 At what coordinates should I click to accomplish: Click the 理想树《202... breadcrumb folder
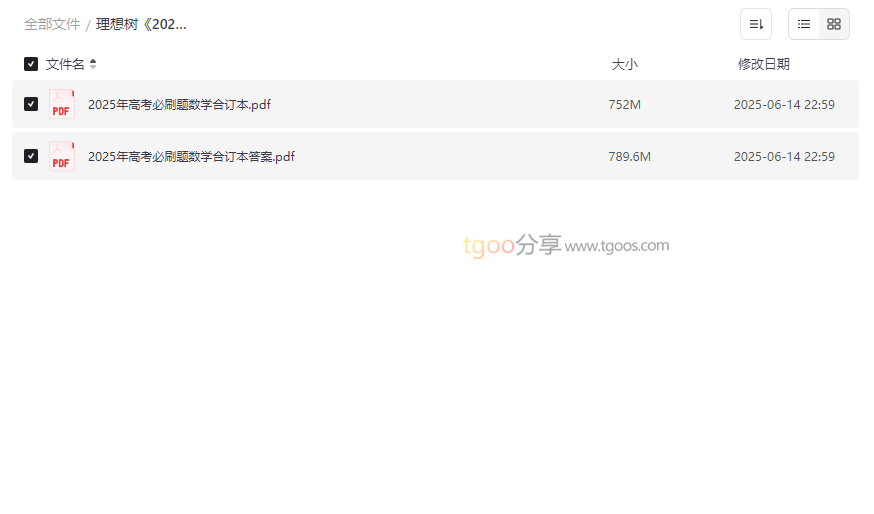(141, 25)
